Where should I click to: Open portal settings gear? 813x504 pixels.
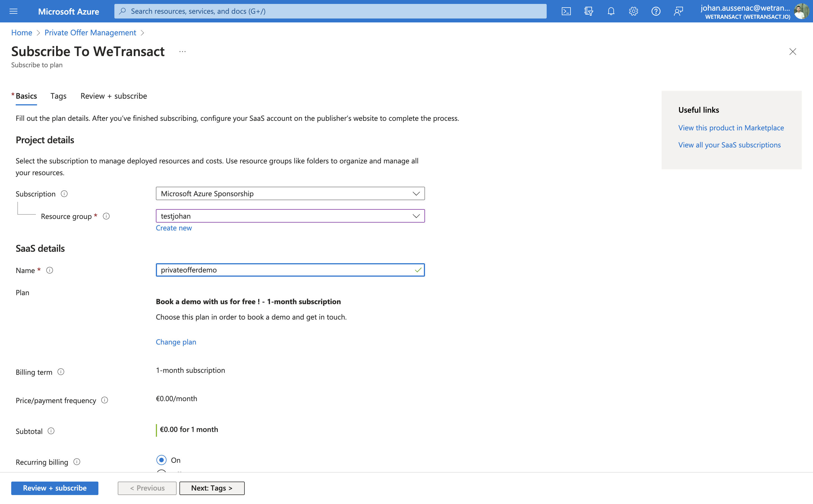point(633,11)
